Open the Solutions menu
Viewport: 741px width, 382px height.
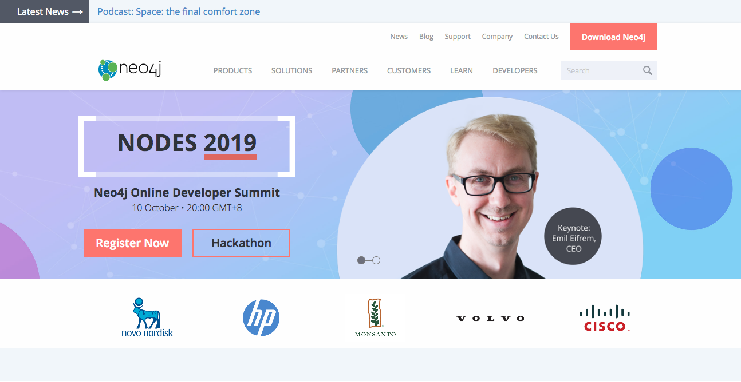click(x=292, y=70)
